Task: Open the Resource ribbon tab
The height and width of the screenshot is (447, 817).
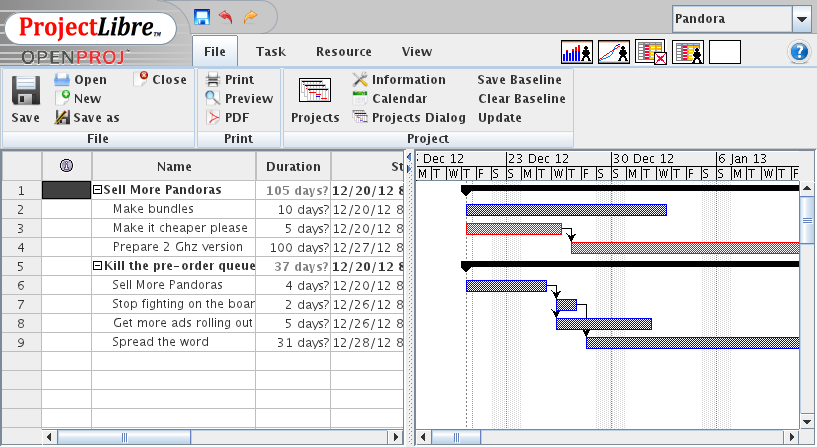Action: click(x=343, y=52)
